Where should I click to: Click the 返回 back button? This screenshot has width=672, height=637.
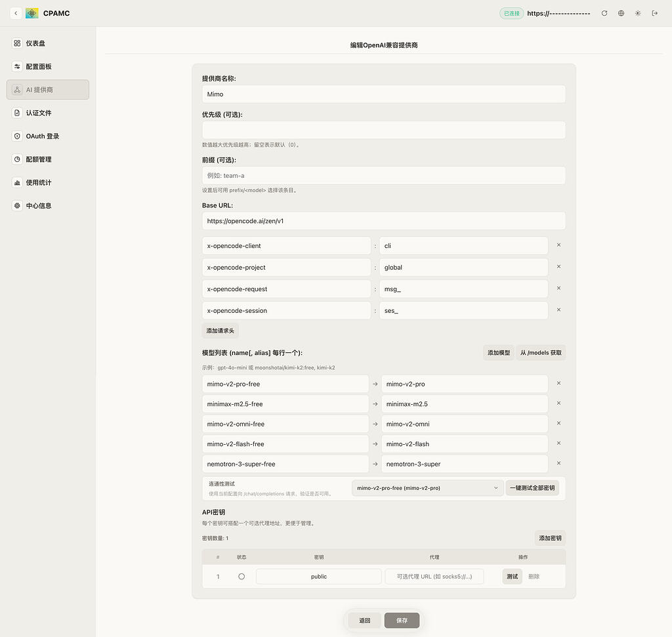(365, 621)
